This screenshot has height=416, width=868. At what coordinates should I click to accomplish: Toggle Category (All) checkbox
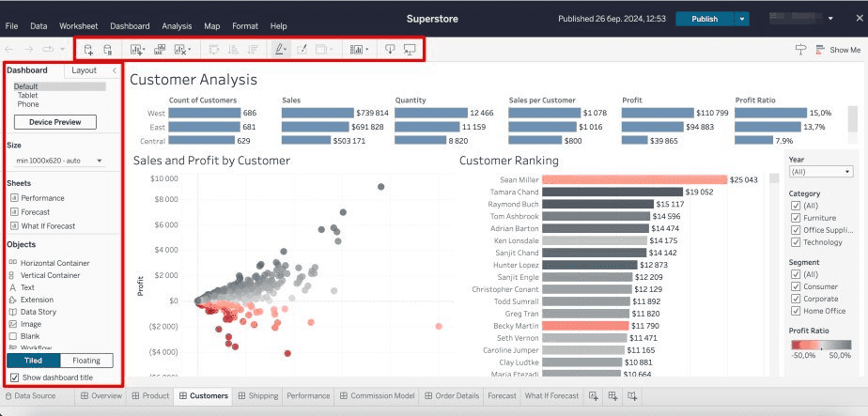point(796,206)
